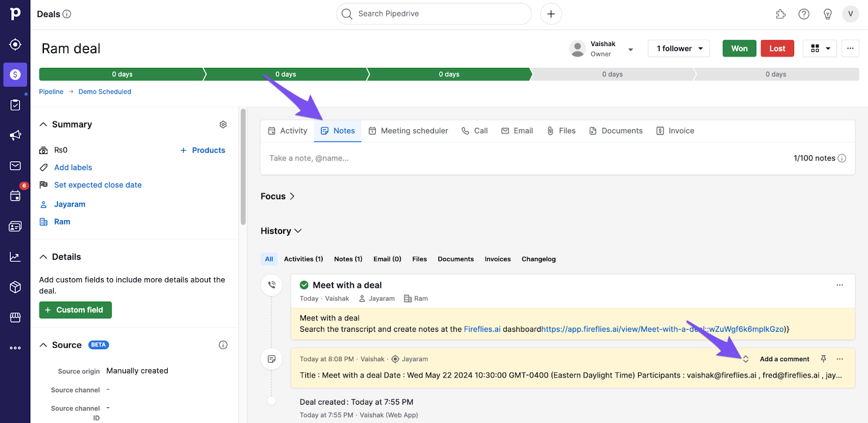Screen dimensions: 868x423
Task: Click Set expected close date link
Action: click(98, 185)
